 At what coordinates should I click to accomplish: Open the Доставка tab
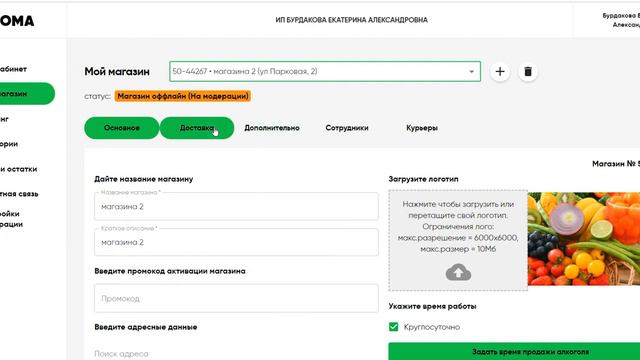[x=197, y=128]
